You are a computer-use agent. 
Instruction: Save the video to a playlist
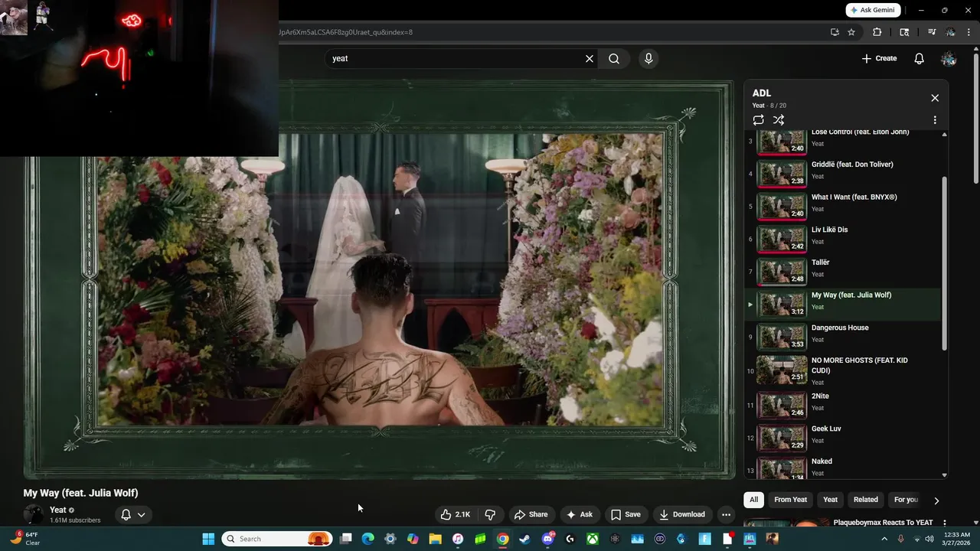click(626, 514)
